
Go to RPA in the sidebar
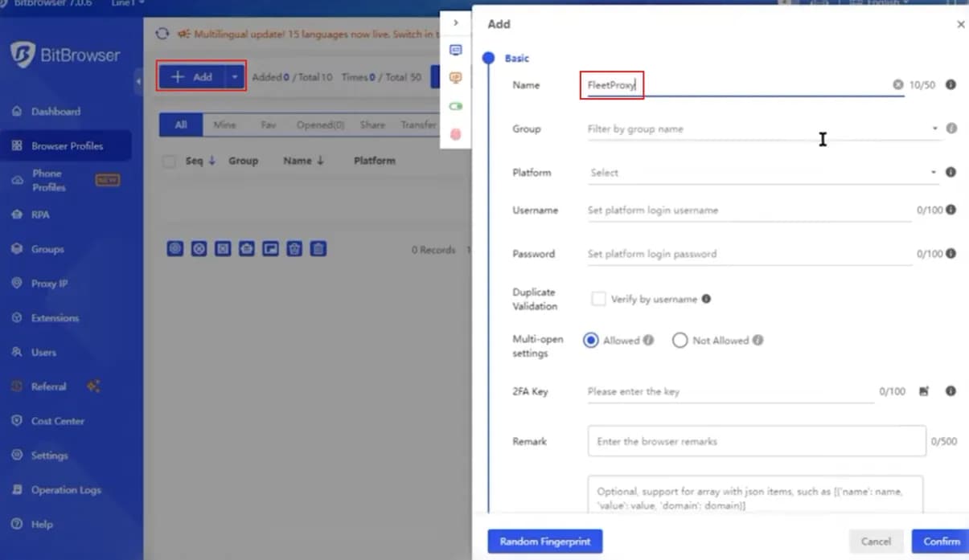(40, 215)
